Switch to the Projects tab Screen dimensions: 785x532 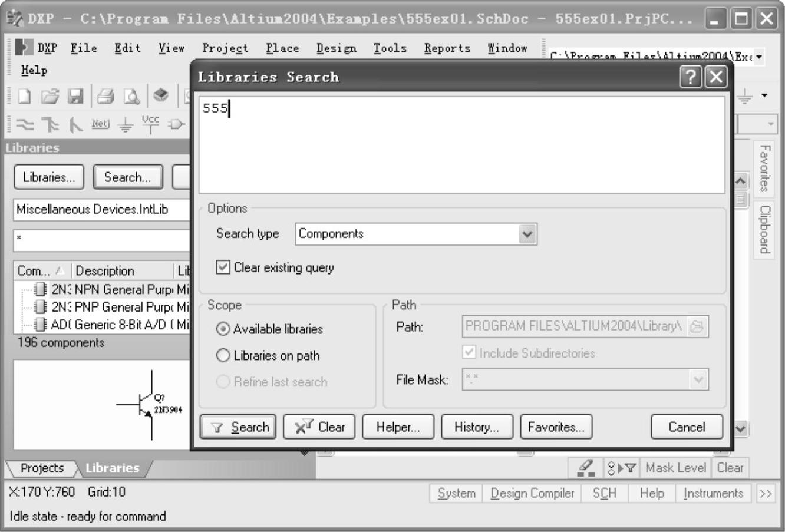coord(42,468)
